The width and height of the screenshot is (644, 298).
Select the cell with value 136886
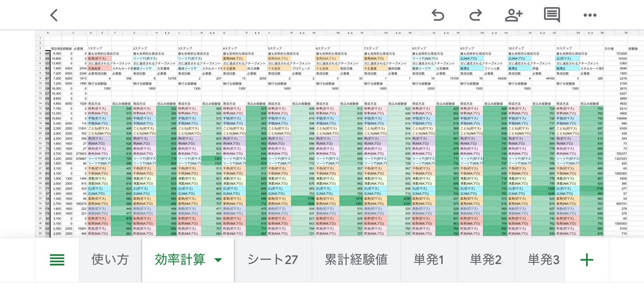(616, 118)
